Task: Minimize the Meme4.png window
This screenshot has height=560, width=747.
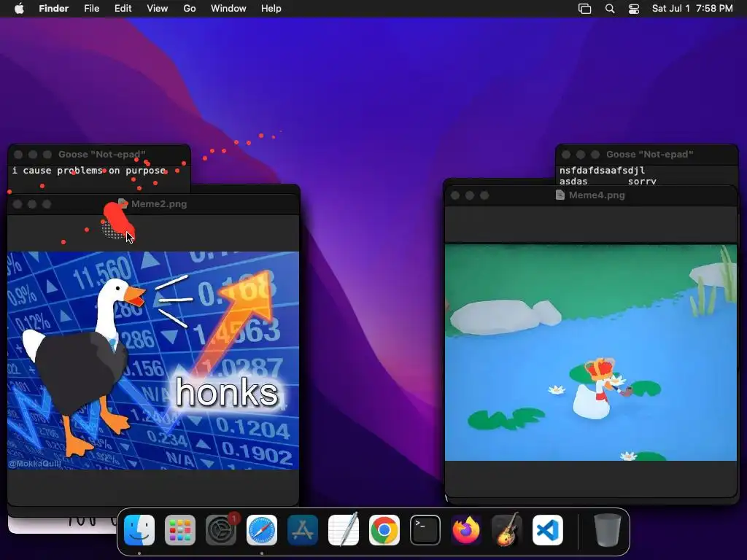Action: (470, 195)
